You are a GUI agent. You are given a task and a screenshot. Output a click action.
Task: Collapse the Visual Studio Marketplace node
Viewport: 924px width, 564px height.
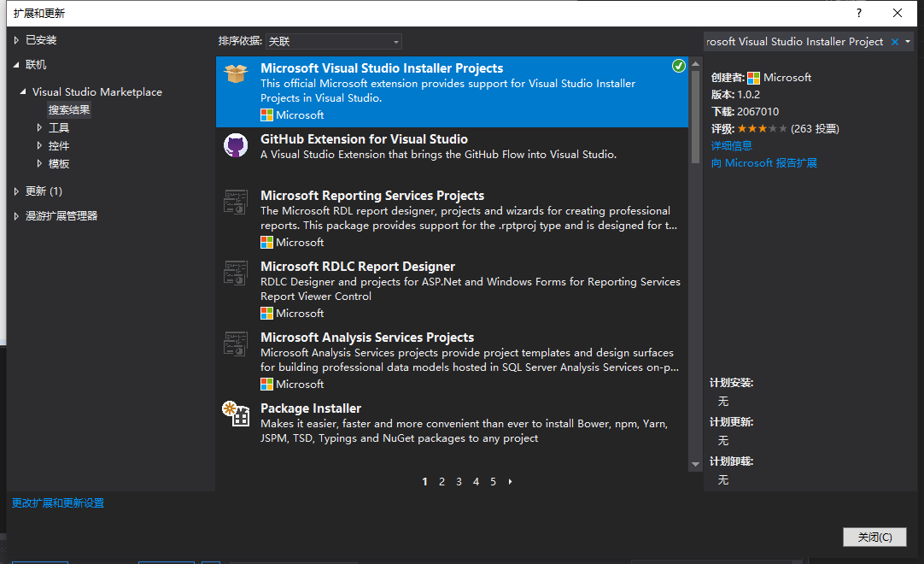23,92
